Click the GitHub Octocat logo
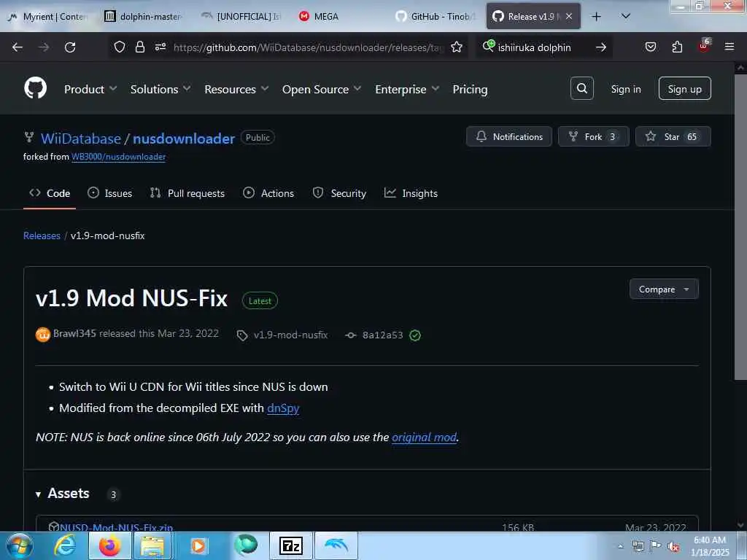 pos(35,88)
